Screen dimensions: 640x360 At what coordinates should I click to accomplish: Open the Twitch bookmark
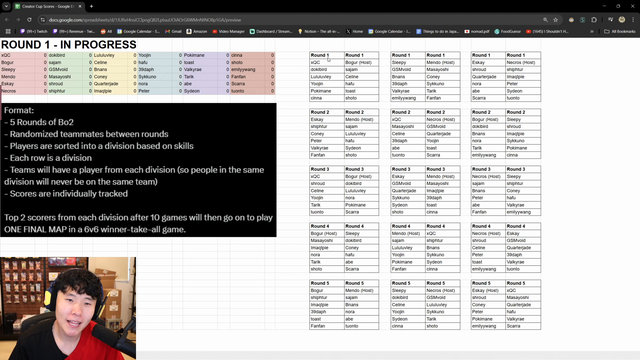coord(33,31)
